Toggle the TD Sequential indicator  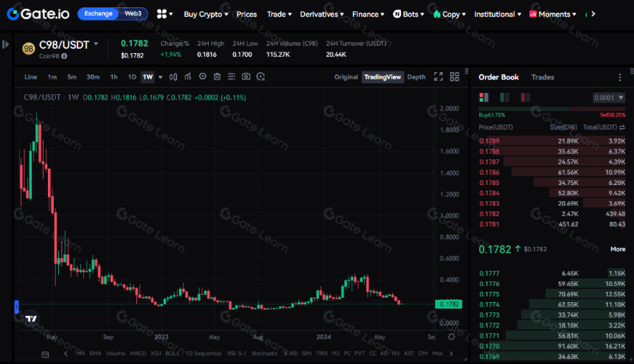[x=203, y=354]
